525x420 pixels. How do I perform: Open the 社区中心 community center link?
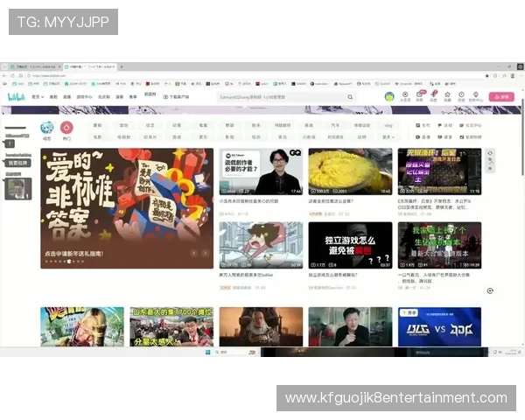pyautogui.click(x=471, y=125)
